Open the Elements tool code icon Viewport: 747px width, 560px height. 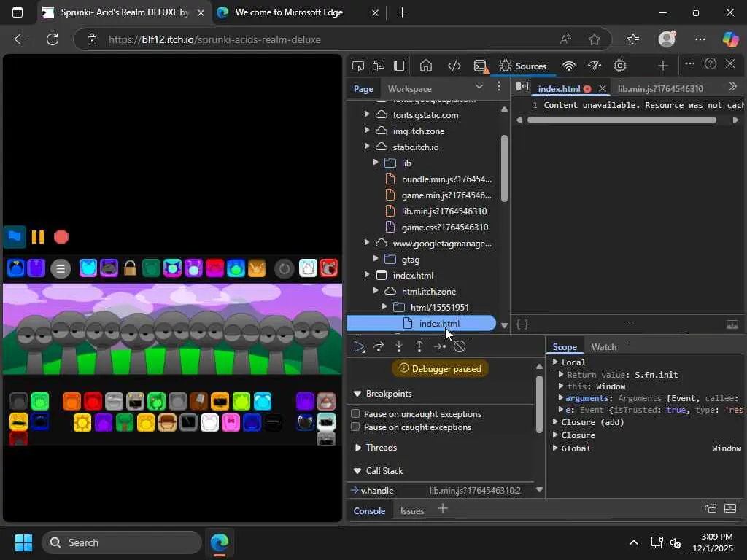(454, 66)
